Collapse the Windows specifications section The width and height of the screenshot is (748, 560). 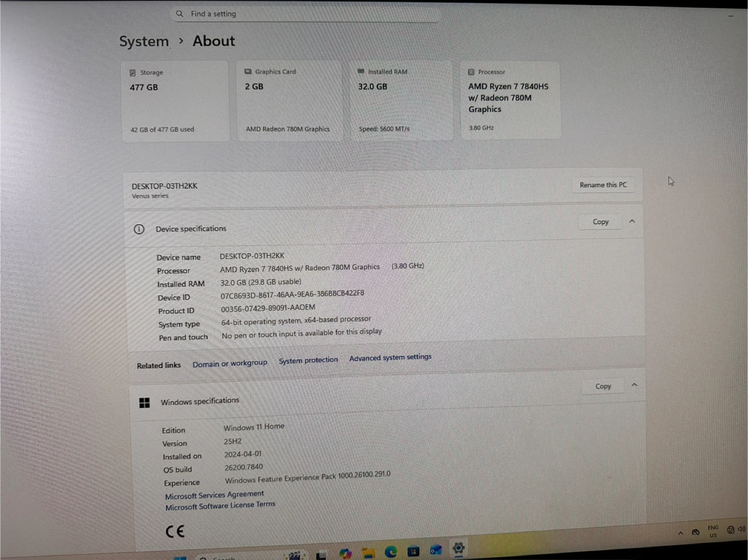coord(634,385)
